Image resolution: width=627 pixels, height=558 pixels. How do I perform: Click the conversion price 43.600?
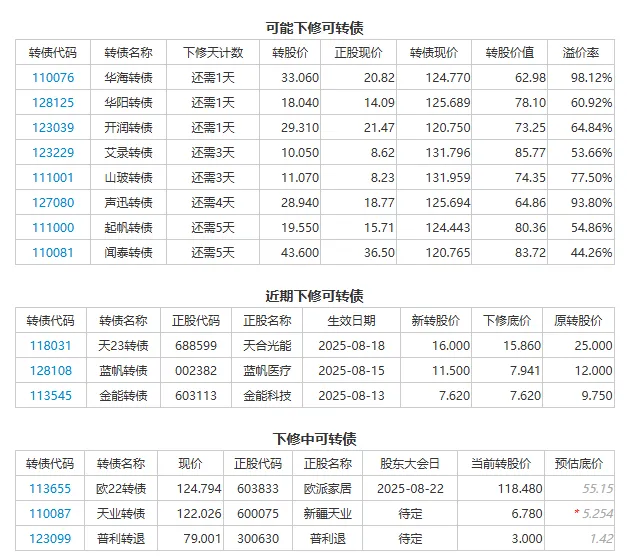(x=300, y=253)
